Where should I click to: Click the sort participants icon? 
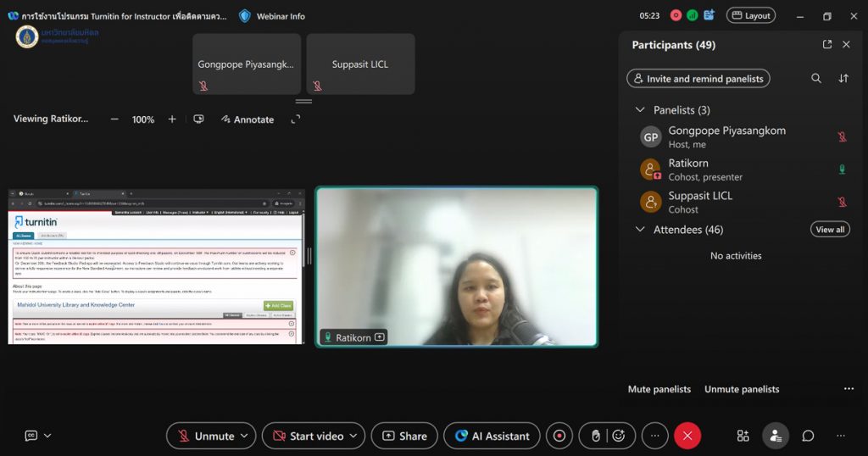point(843,78)
